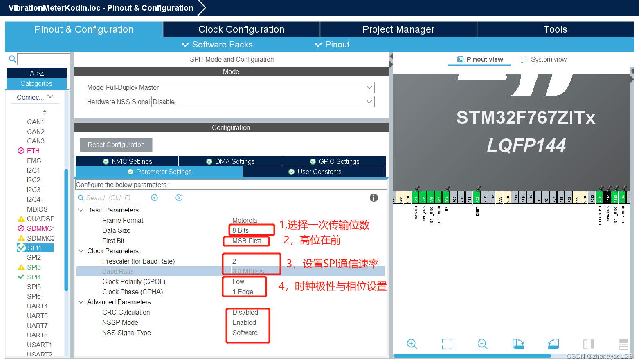639x364 pixels.
Task: Rotate the chip counter-clockwise
Action: click(553, 344)
